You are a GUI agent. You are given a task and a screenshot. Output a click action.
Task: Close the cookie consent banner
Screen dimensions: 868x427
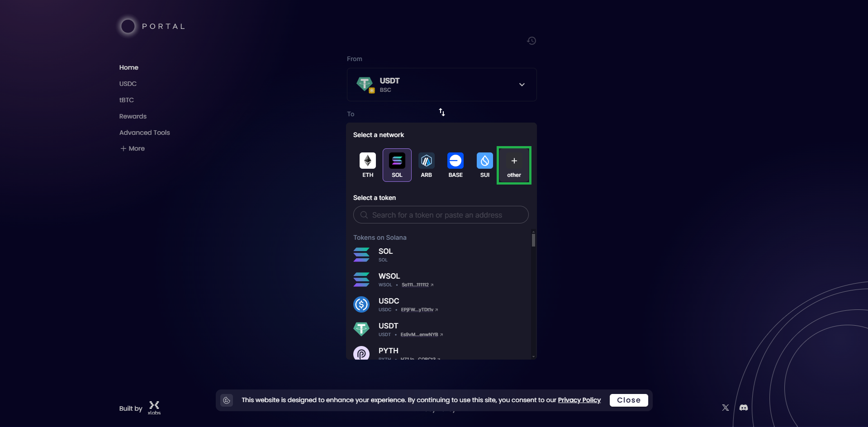(628, 400)
